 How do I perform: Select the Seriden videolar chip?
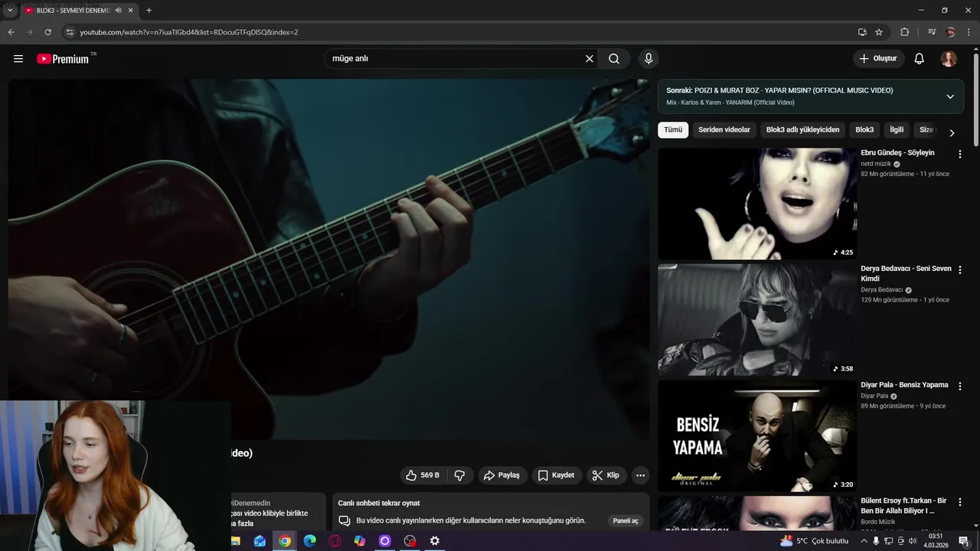click(724, 130)
